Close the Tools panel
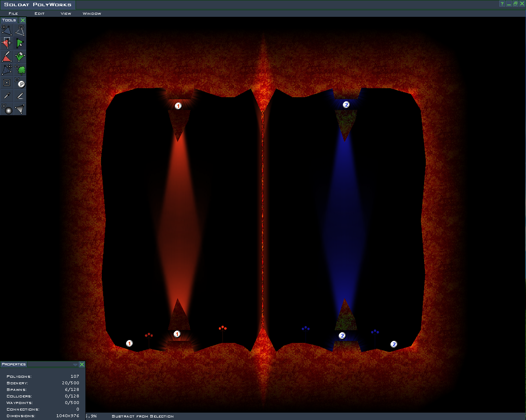The image size is (526, 420). point(23,20)
